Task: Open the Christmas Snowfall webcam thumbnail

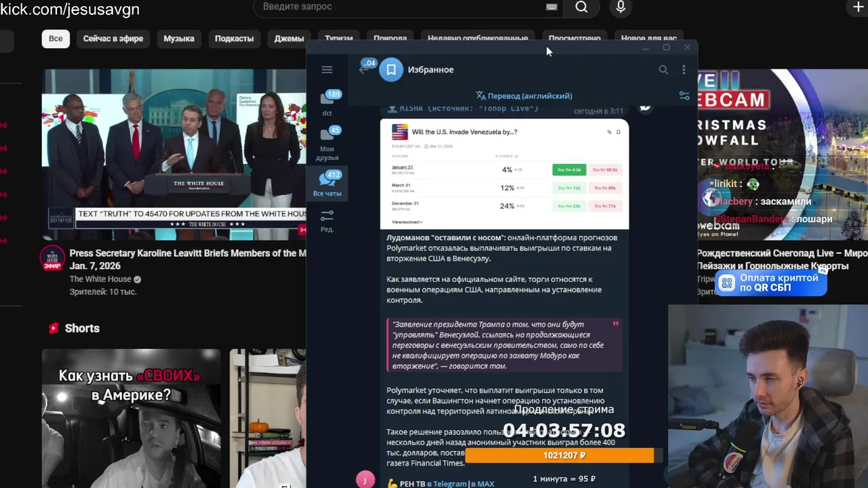Action: point(783,155)
